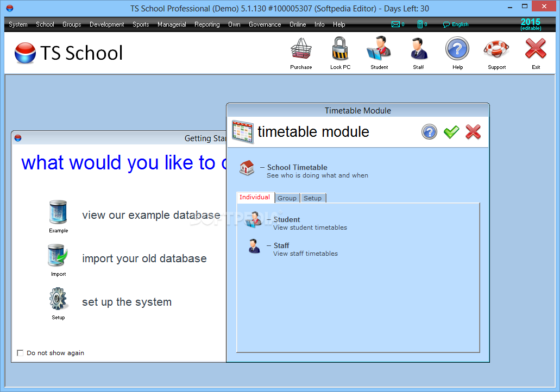Click the Purchase basket icon
Image resolution: width=560 pixels, height=392 pixels.
(x=301, y=48)
